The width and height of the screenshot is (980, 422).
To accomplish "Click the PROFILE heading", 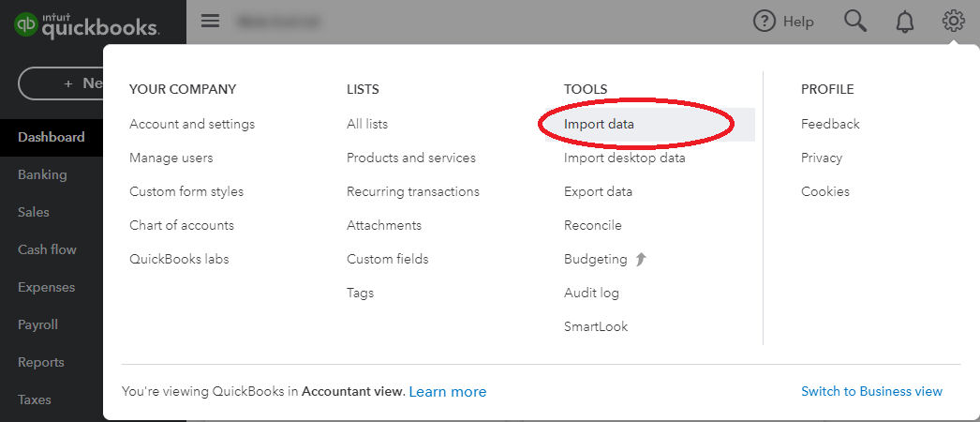I will pos(827,89).
